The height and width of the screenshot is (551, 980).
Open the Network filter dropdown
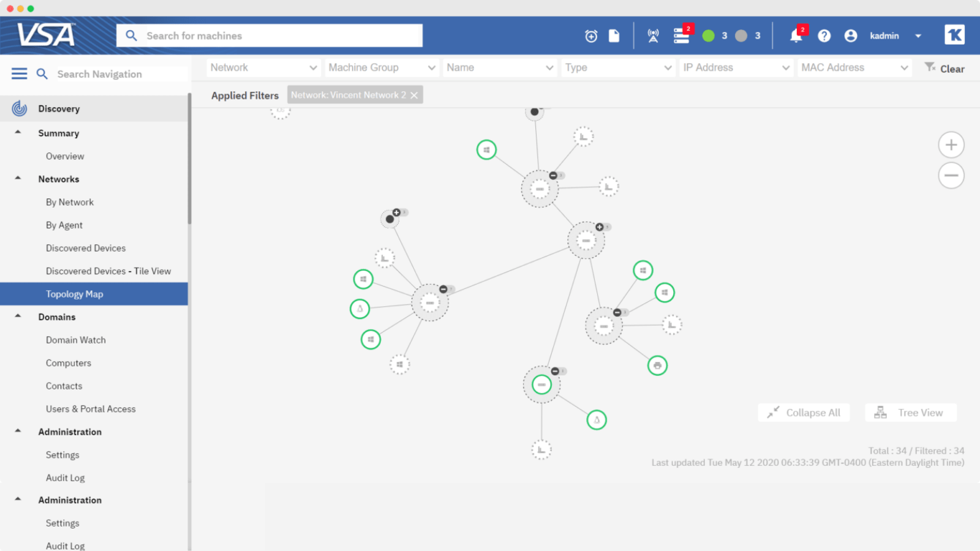[263, 67]
